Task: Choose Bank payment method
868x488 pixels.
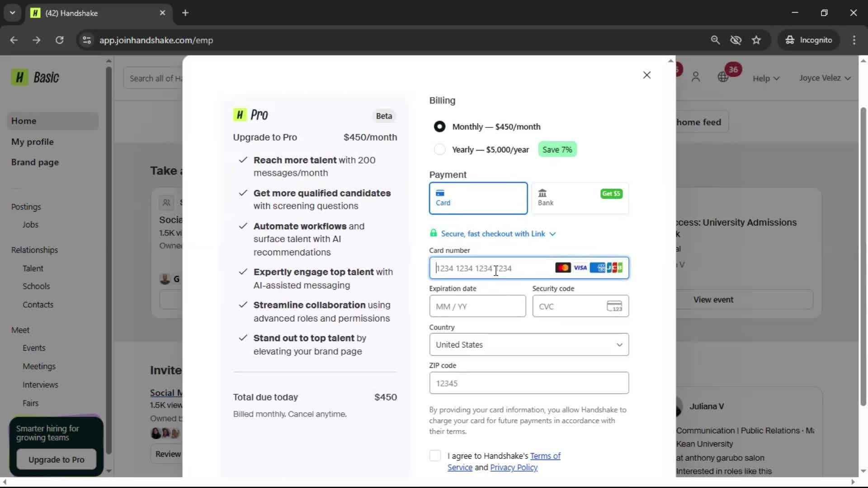Action: click(x=580, y=198)
